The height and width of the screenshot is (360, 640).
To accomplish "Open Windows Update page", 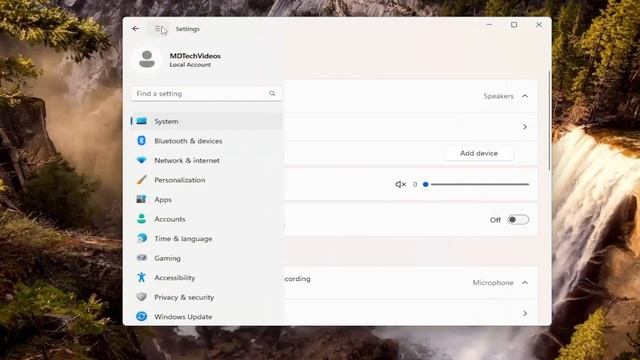I will [x=207, y=317].
